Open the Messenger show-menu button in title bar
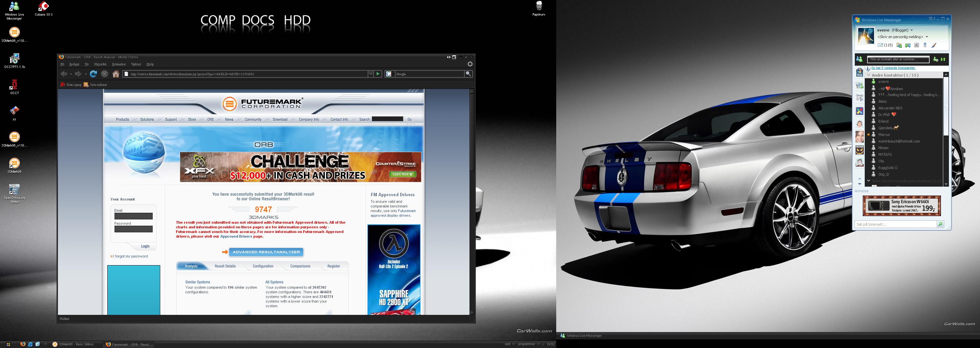This screenshot has height=348, width=980. (x=931, y=19)
